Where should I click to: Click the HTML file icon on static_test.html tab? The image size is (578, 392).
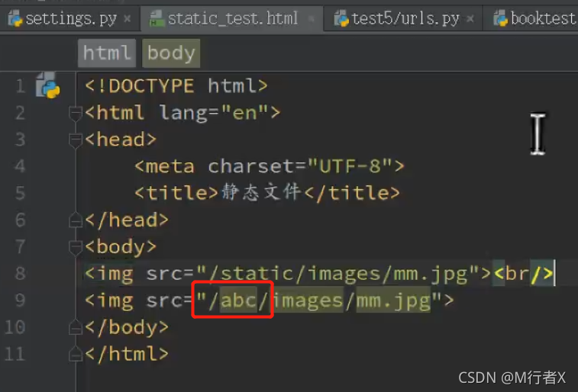pos(157,18)
